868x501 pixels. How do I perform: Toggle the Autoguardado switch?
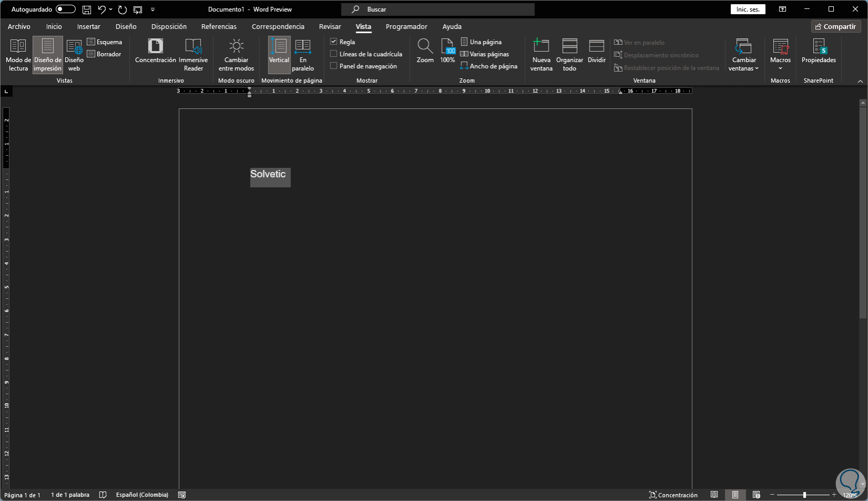(x=66, y=9)
